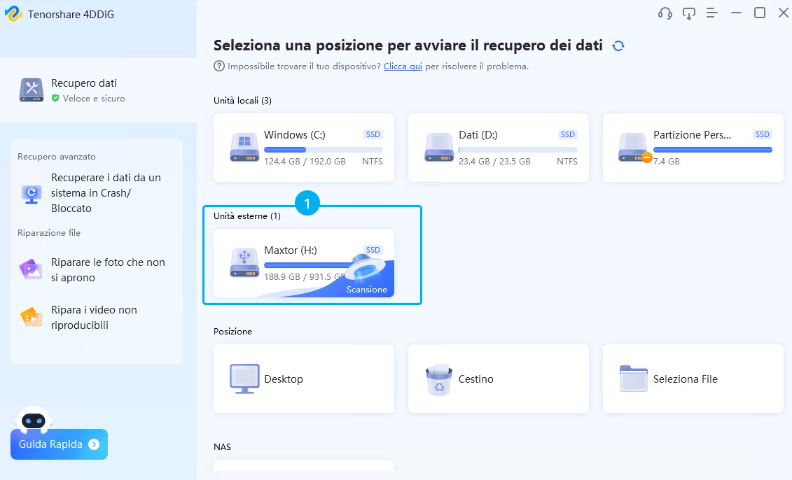The width and height of the screenshot is (792, 480).
Task: Click the Windows (C:) drive icon
Action: coord(244,147)
